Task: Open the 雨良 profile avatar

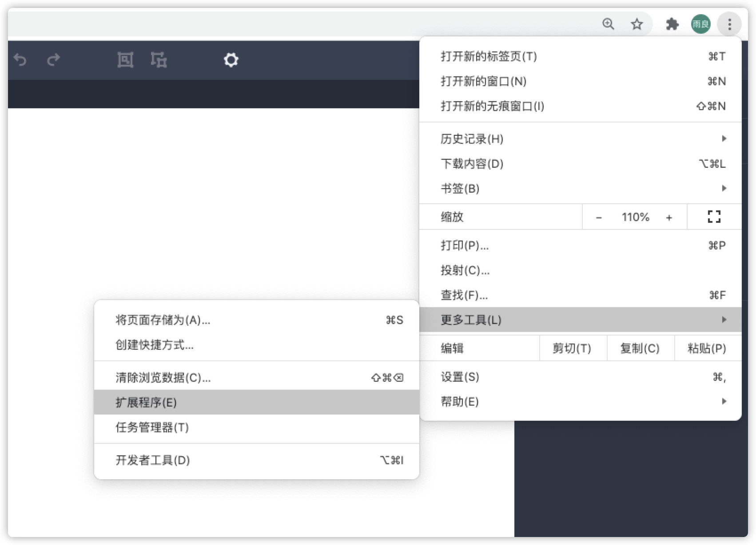Action: pos(700,24)
